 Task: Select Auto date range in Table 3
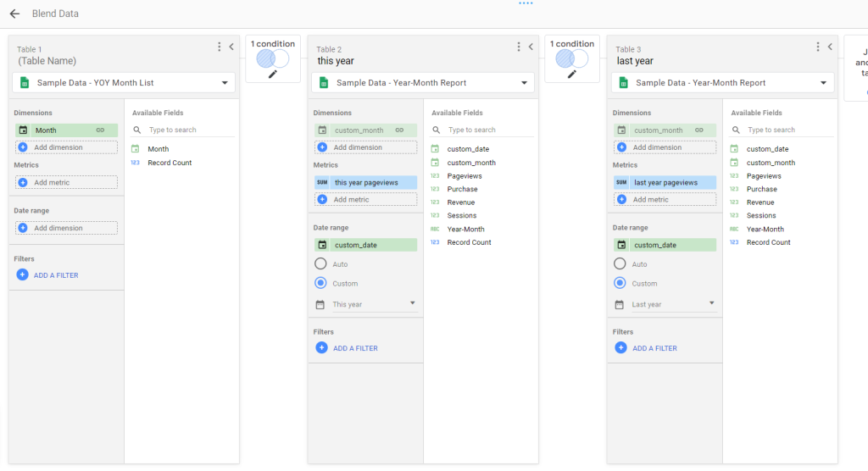coord(620,264)
